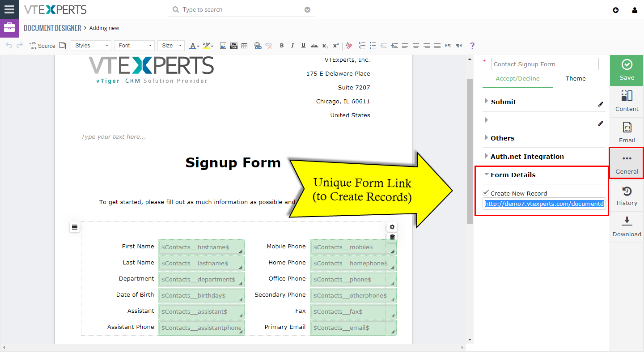Click the block settings gear icon
The width and height of the screenshot is (644, 362).
pyautogui.click(x=392, y=227)
